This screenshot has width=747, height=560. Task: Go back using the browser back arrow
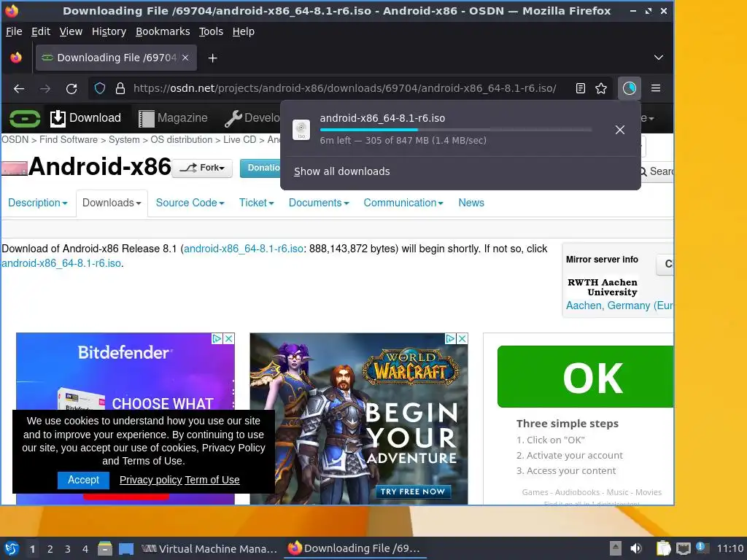19,88
